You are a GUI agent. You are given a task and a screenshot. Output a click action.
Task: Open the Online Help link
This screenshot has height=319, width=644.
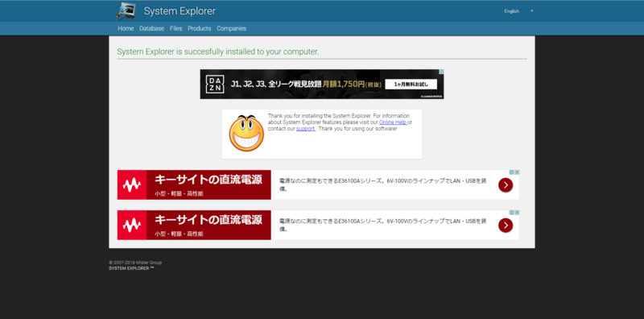point(393,122)
